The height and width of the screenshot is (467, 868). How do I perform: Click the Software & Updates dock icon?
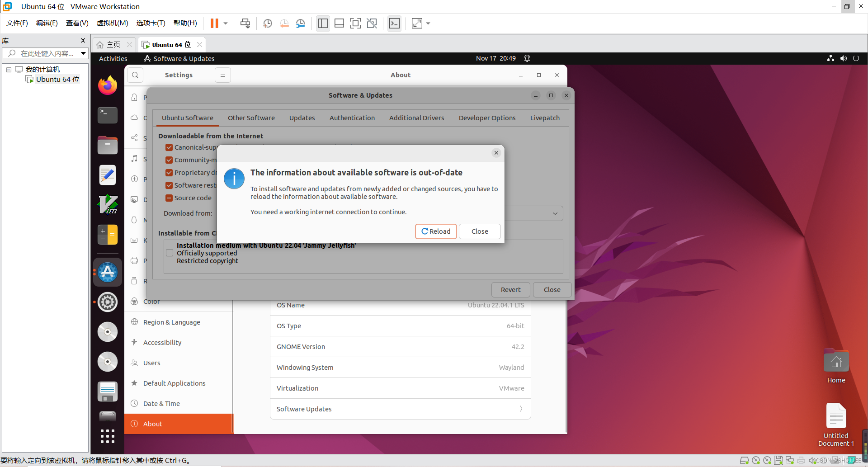(108, 272)
